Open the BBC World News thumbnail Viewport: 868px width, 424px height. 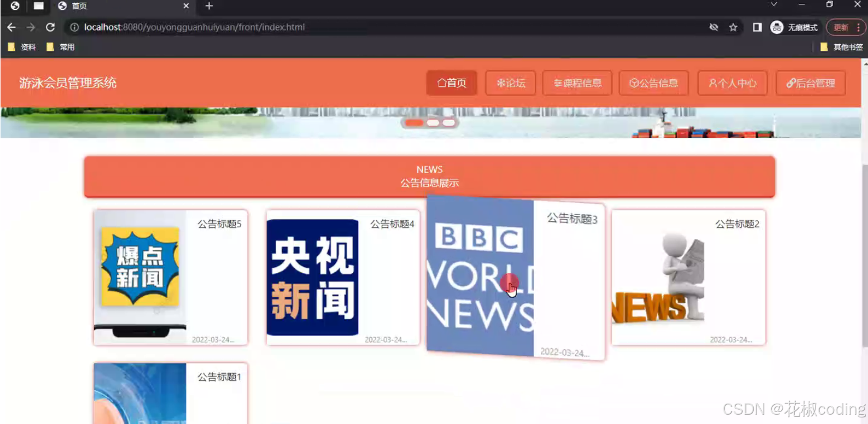coord(480,276)
